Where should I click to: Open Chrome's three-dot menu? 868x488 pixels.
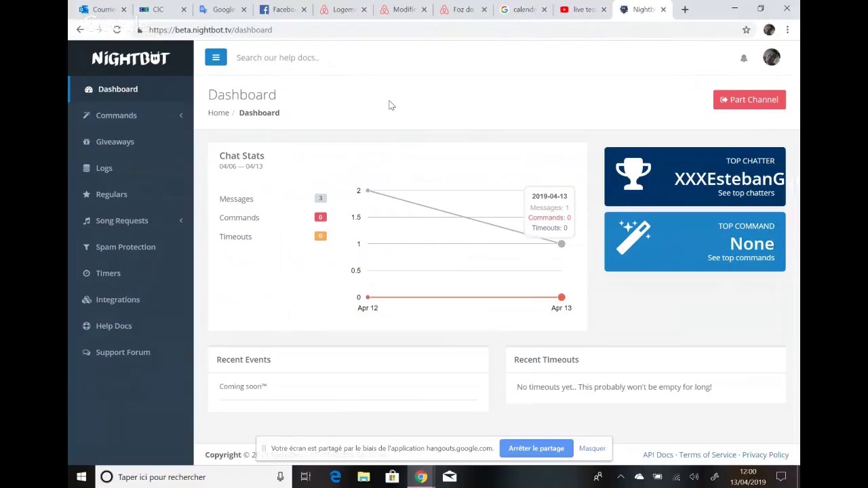(x=787, y=30)
